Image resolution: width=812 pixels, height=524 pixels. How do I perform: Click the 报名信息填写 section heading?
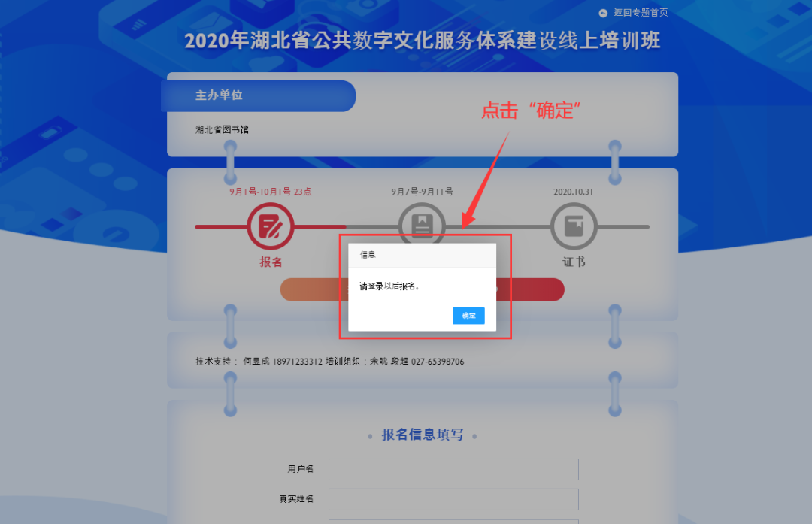tap(423, 435)
